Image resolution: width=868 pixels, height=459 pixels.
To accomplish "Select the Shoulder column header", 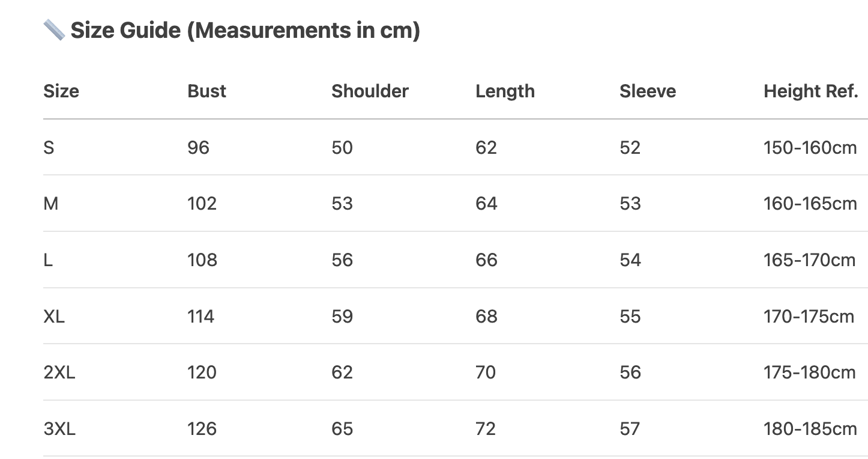I will pyautogui.click(x=370, y=91).
